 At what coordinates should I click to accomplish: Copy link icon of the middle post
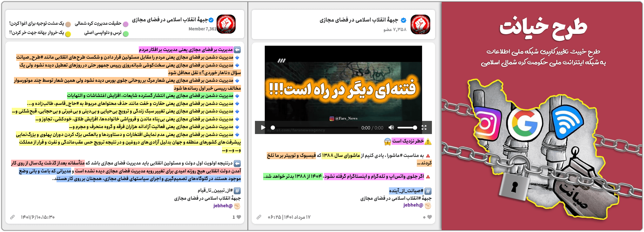[x=259, y=217]
